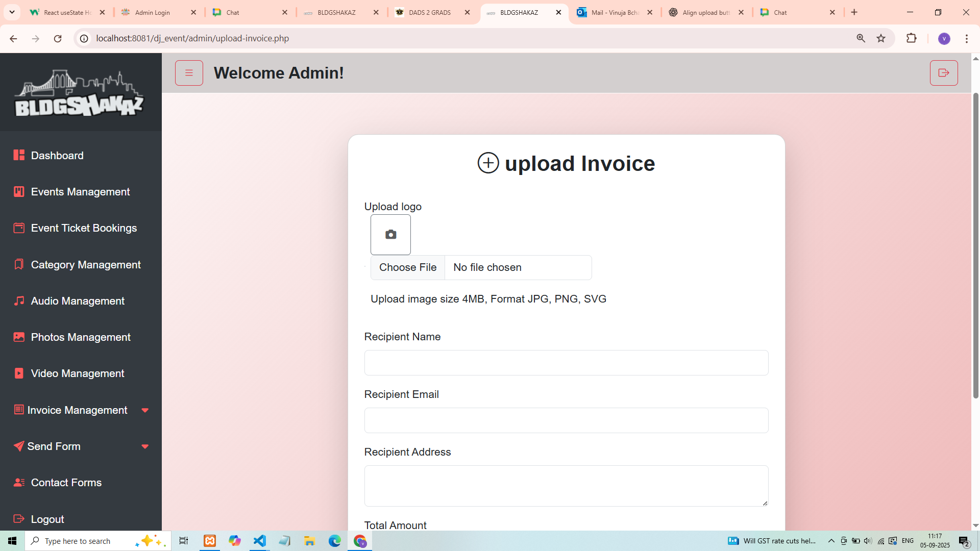This screenshot has height=551, width=980.
Task: Open the tab search dropdown chevron
Action: tap(12, 12)
